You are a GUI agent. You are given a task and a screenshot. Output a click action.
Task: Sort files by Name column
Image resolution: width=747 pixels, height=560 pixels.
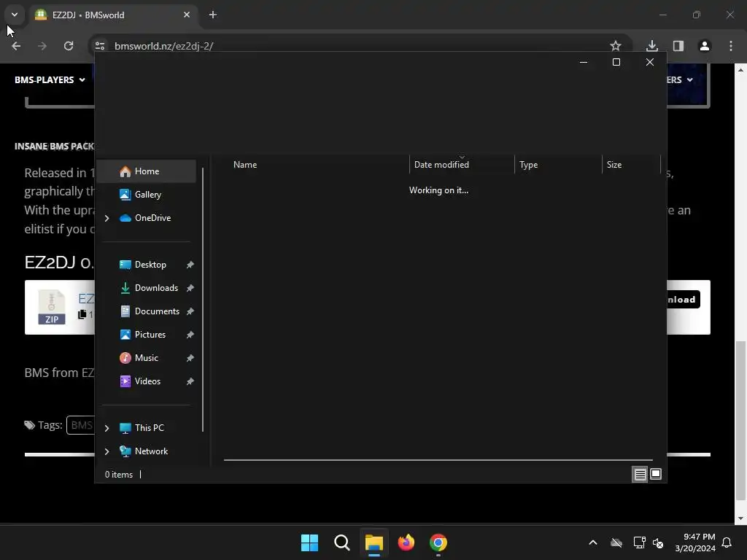pos(317,165)
